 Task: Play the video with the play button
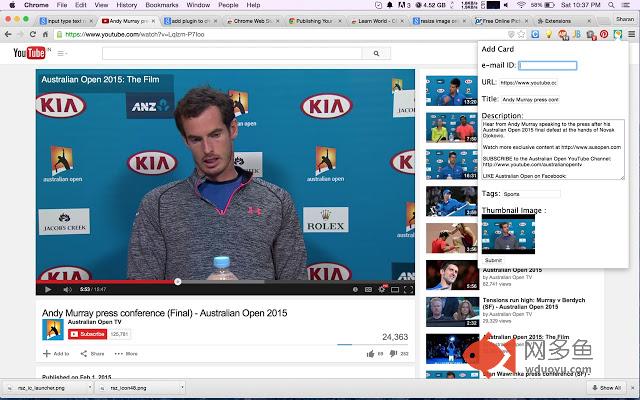48,289
